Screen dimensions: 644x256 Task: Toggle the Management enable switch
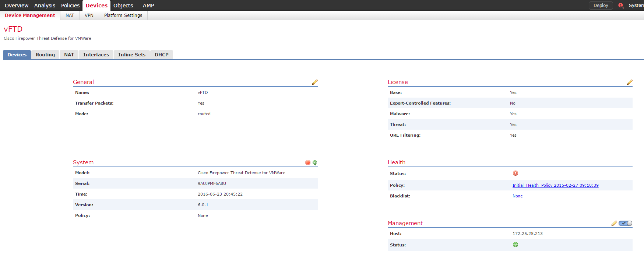coord(626,223)
